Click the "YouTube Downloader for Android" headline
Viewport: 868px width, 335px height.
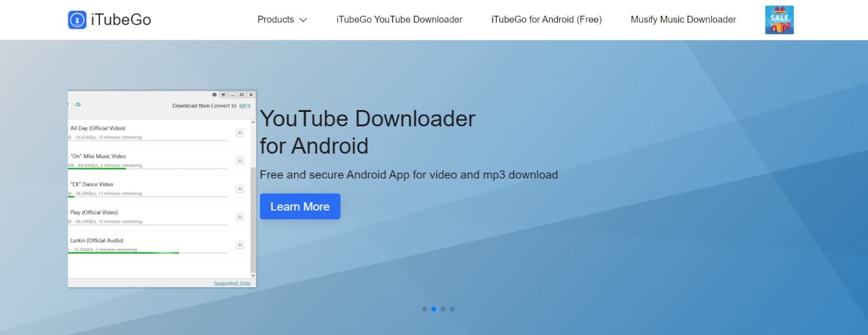[x=367, y=132]
